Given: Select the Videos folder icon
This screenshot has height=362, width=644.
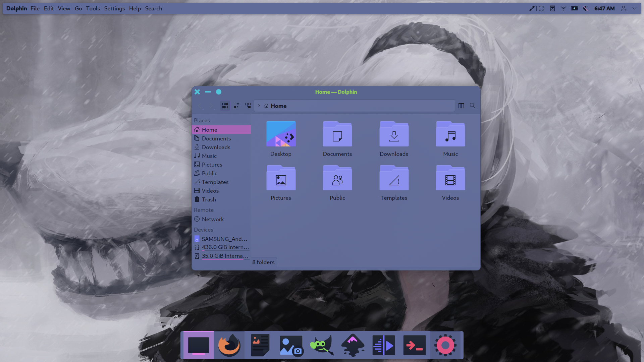Looking at the screenshot, I should [x=450, y=178].
